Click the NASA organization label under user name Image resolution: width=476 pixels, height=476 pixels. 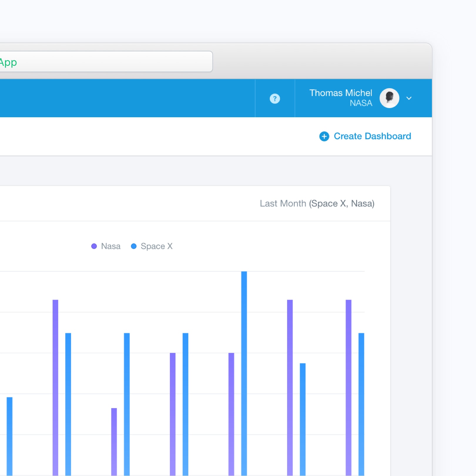(361, 103)
